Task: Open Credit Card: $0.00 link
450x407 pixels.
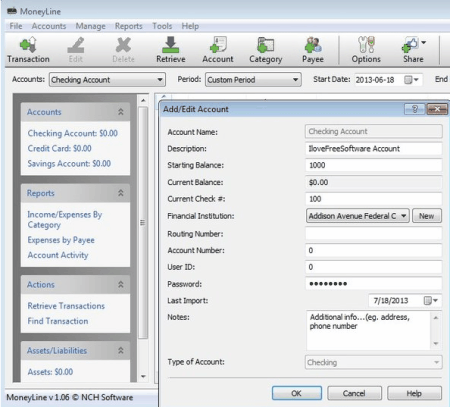Action: [x=59, y=148]
